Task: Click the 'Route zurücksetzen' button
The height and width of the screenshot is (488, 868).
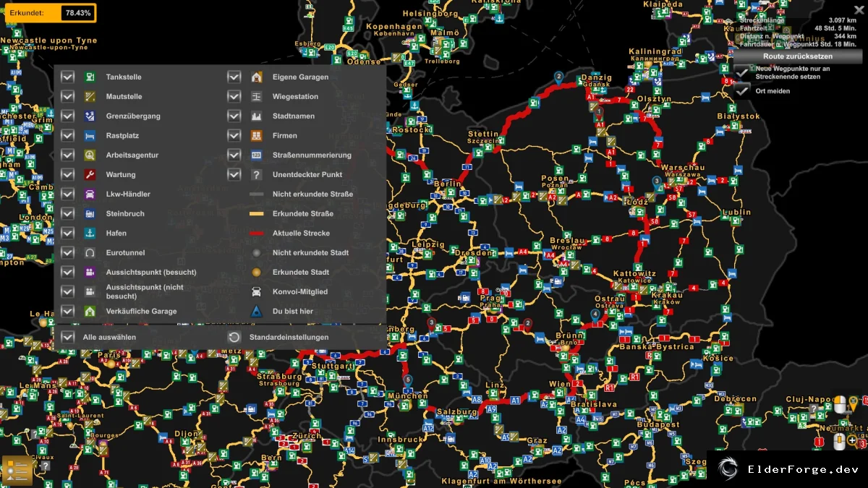Action: coord(798,56)
